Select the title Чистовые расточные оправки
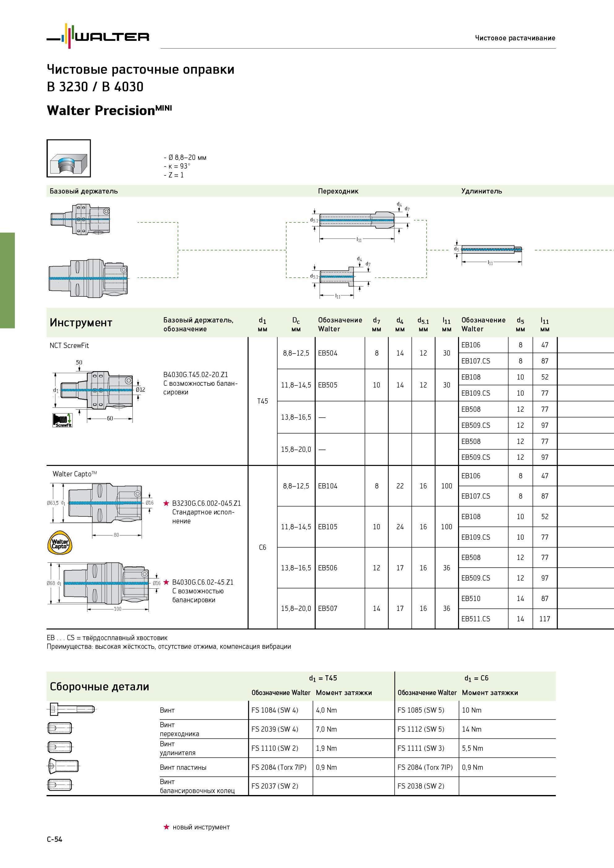 (x=141, y=70)
